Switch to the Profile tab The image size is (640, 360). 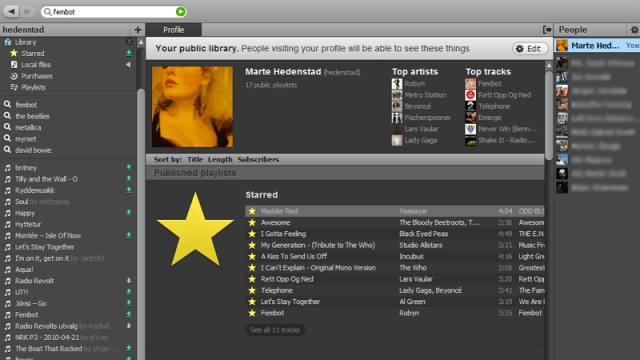click(x=173, y=30)
